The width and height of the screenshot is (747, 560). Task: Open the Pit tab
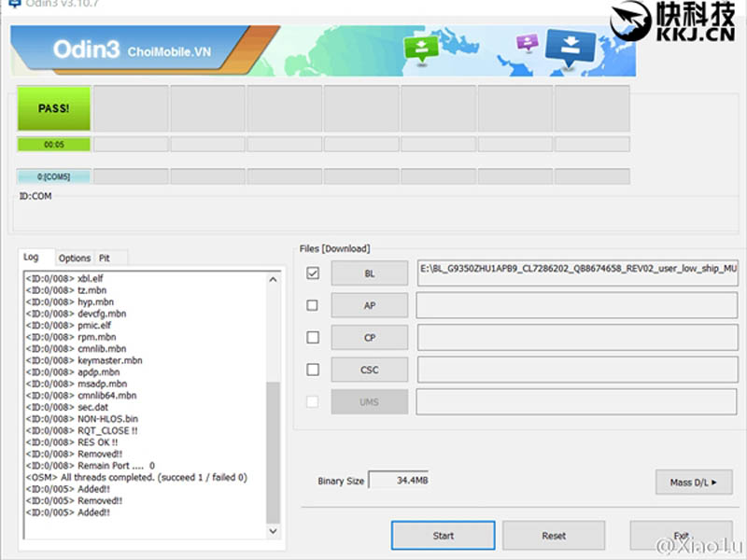pos(105,259)
